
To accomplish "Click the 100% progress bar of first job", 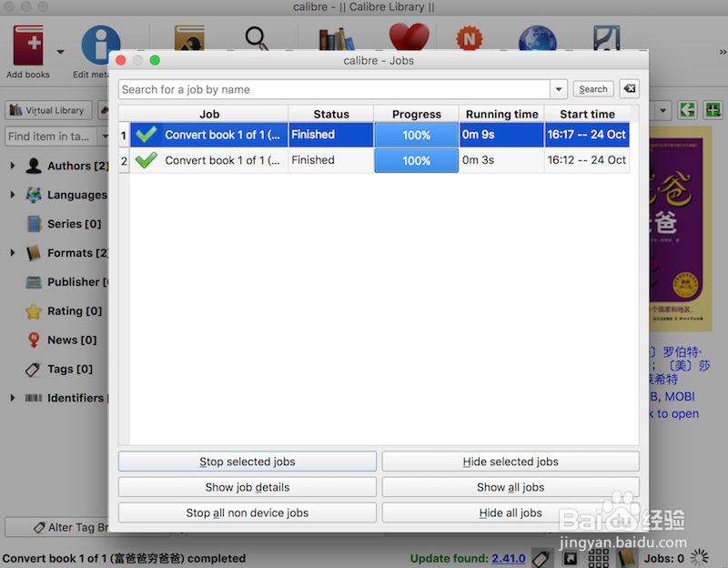I will [417, 135].
